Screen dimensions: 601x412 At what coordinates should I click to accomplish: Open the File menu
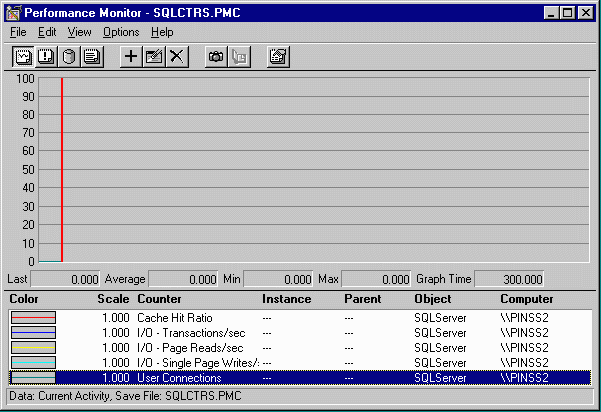[18, 32]
